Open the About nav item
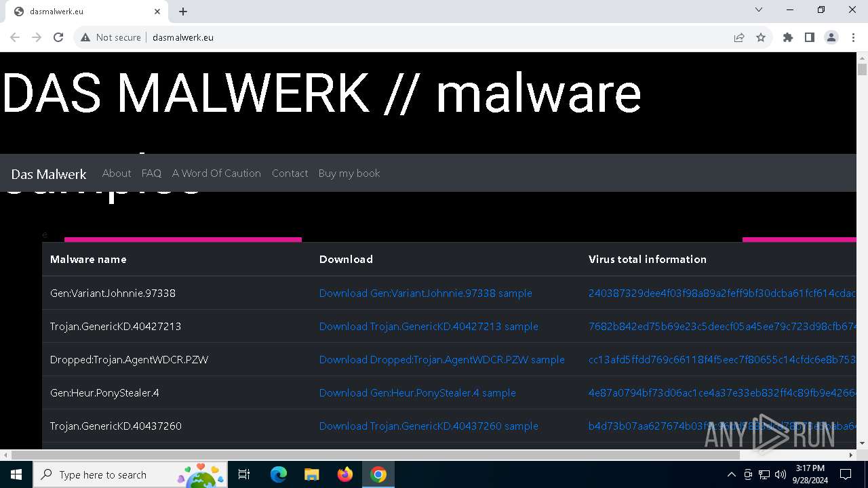The width and height of the screenshot is (868, 488). (117, 174)
